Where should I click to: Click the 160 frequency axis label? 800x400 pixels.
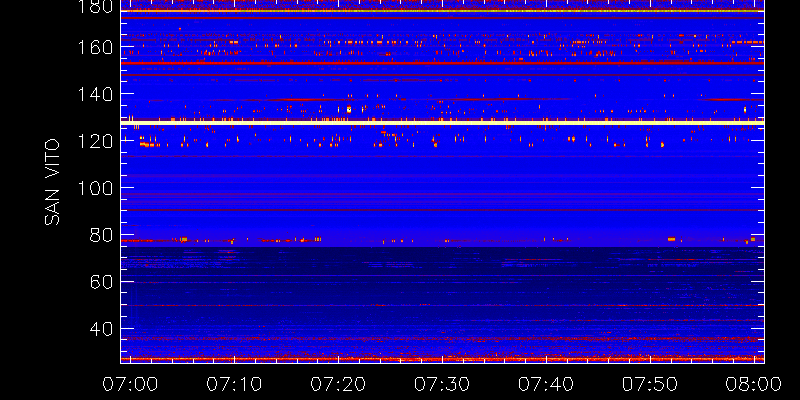tap(97, 47)
